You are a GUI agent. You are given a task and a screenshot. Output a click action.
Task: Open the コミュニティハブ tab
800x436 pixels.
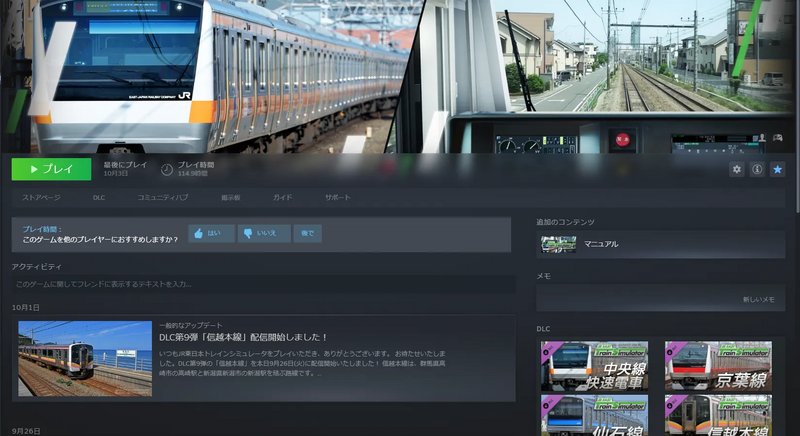[x=163, y=197]
